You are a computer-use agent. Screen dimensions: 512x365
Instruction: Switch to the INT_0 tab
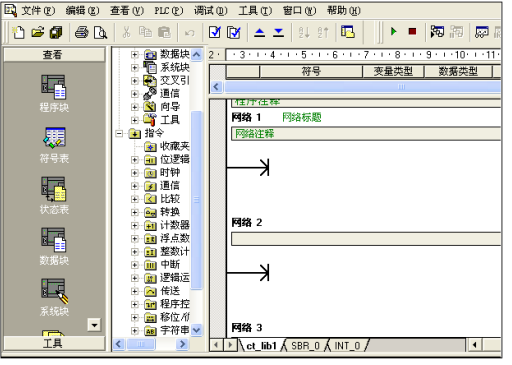pyautogui.click(x=347, y=346)
